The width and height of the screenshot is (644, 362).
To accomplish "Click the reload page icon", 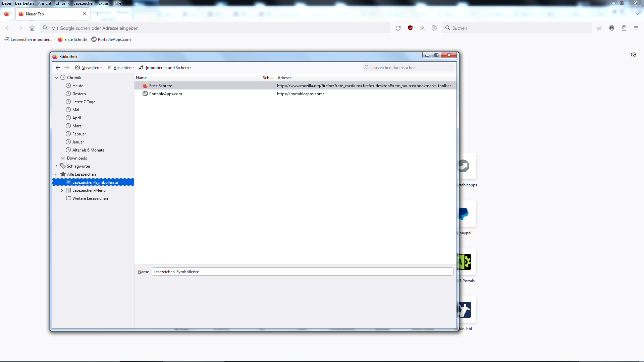I will coord(398,28).
